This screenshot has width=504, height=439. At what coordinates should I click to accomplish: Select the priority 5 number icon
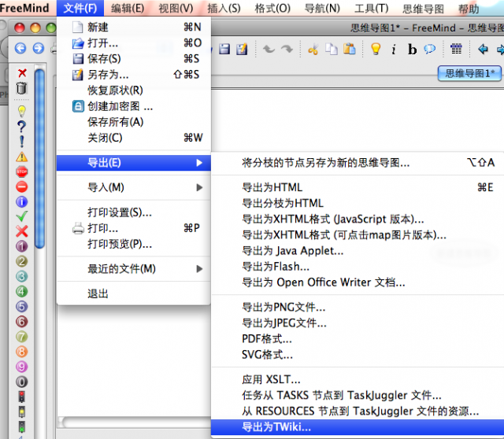[x=21, y=306]
